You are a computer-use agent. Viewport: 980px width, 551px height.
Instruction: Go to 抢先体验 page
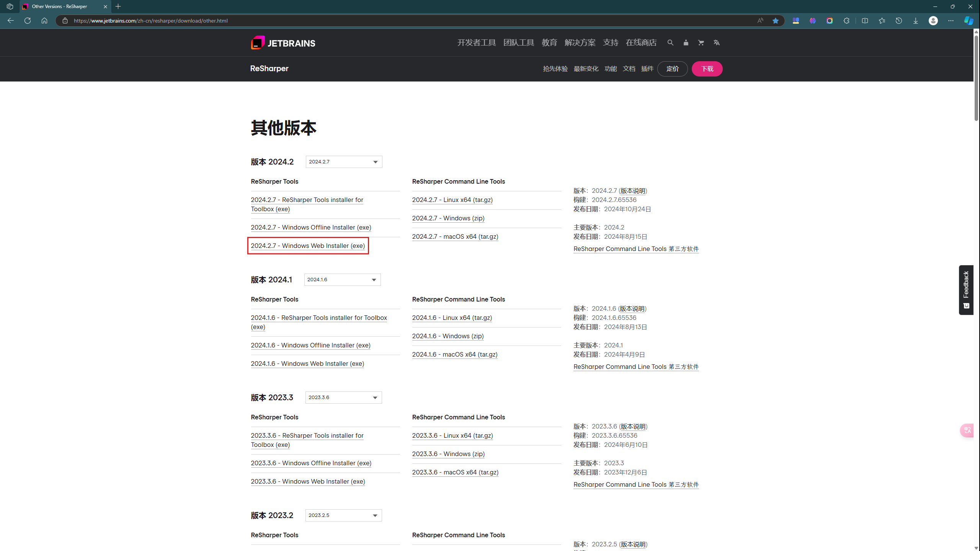(x=555, y=69)
